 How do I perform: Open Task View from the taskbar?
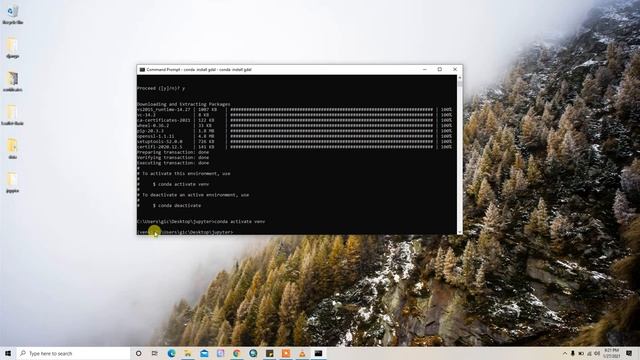tap(155, 353)
